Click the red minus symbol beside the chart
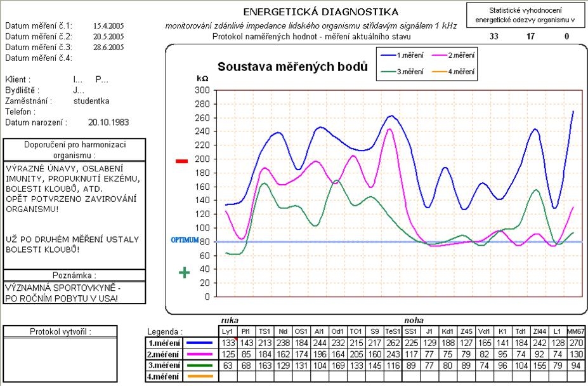 [x=182, y=161]
